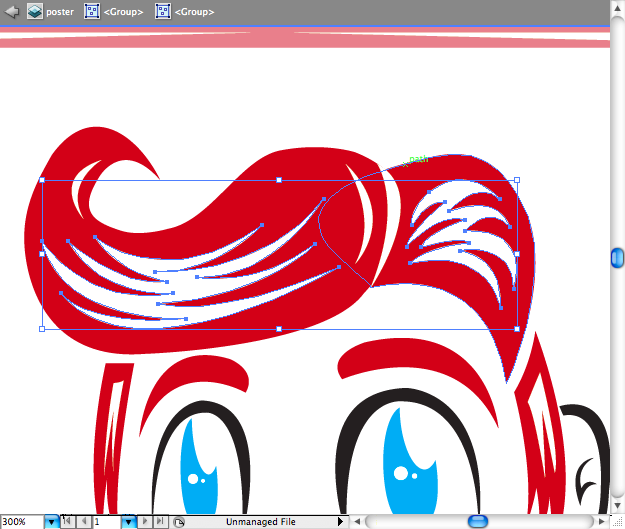Click the right blue eye iris
Screen dimensions: 625x529
coord(409,462)
